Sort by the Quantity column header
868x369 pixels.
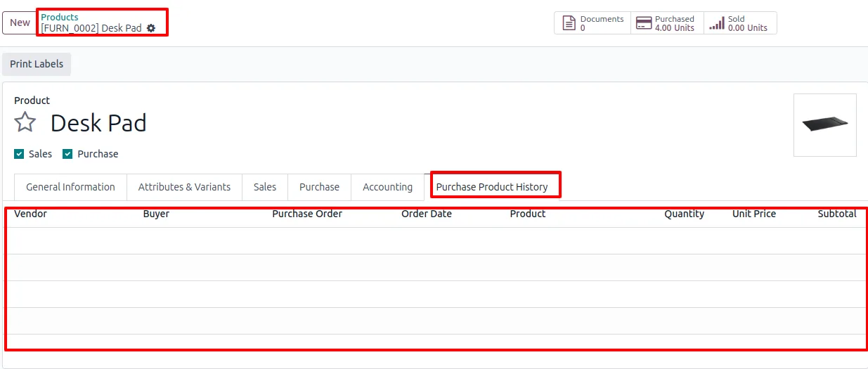coord(685,214)
